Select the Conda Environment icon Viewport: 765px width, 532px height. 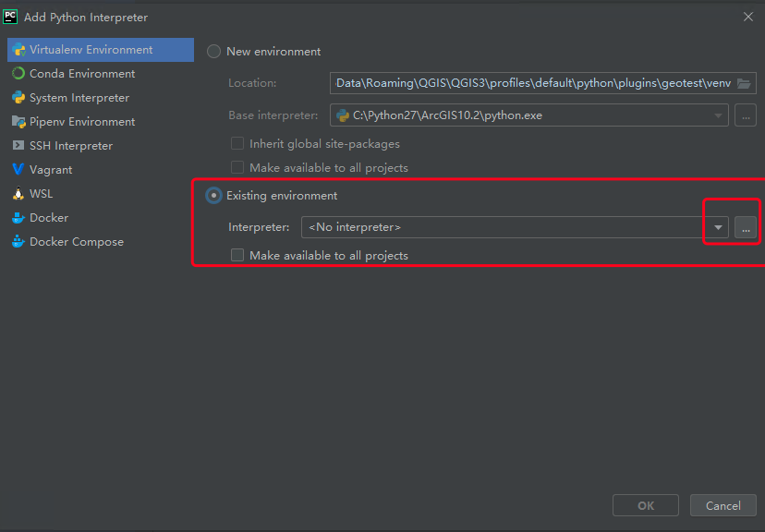point(18,74)
